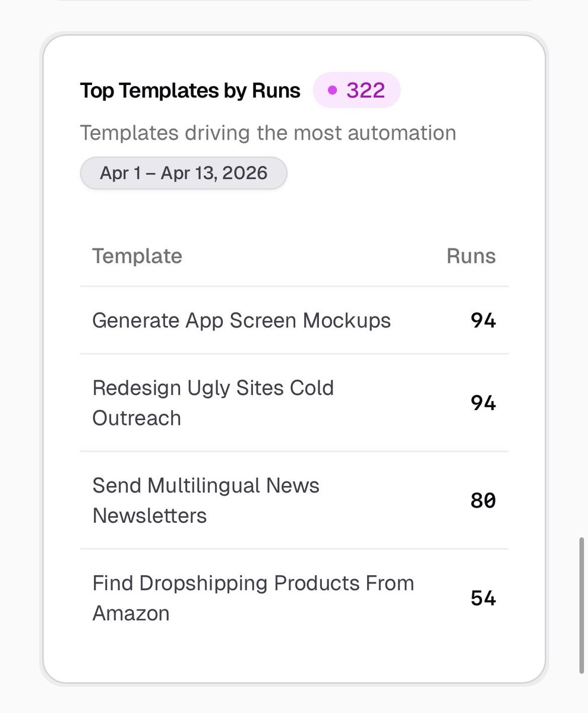
Task: Sort by the Runs column header
Action: click(x=471, y=256)
